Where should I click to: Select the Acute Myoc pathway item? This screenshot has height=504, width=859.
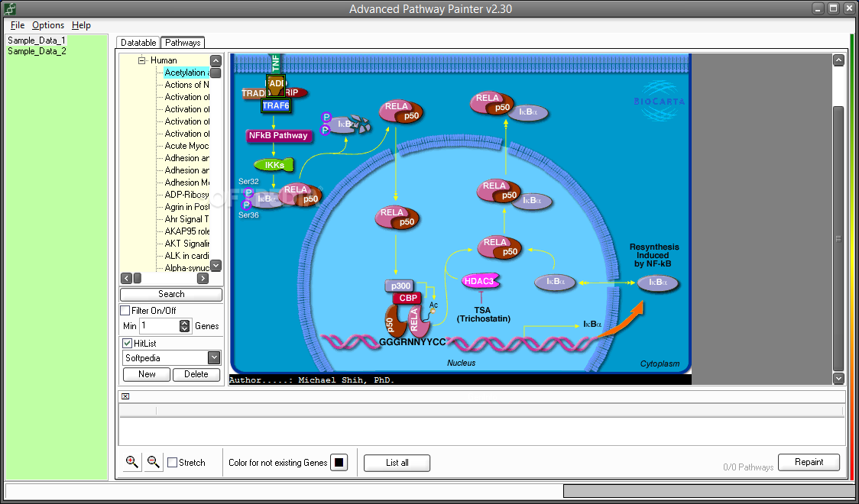pos(186,146)
